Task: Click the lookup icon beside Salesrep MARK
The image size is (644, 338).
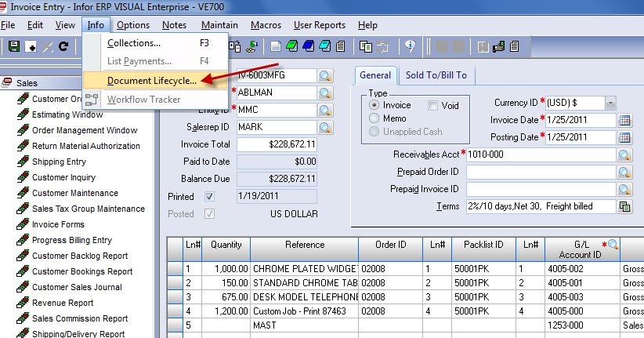Action: [x=325, y=128]
